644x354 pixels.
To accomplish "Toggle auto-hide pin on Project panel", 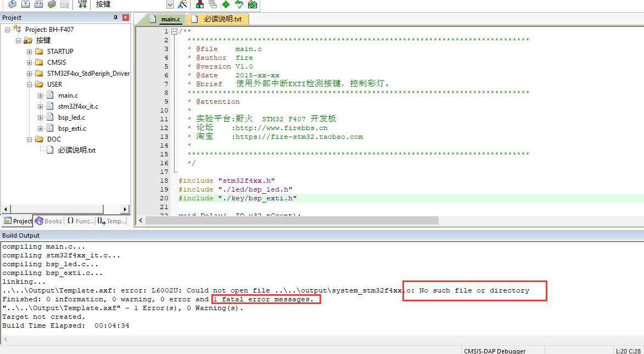I will tap(115, 18).
